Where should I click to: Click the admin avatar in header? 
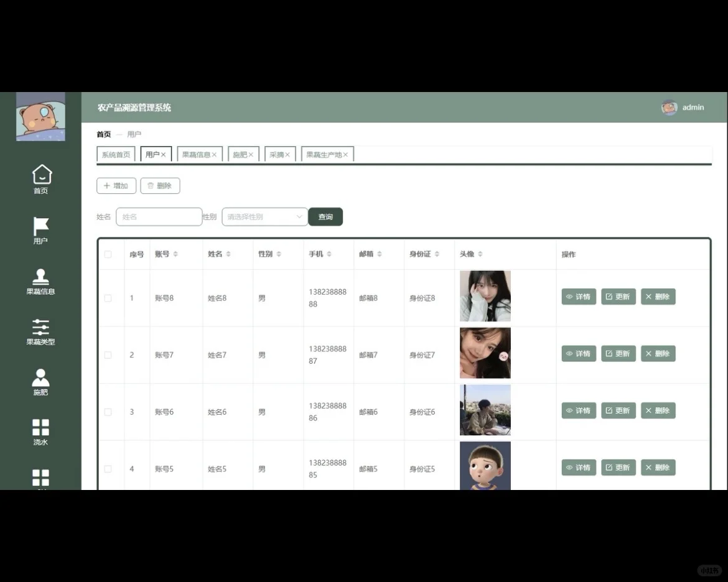tap(669, 107)
